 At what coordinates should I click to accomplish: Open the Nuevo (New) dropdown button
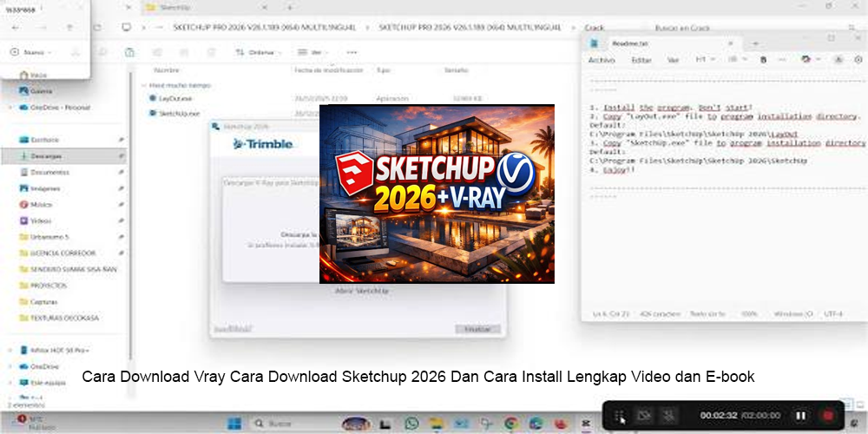point(31,52)
